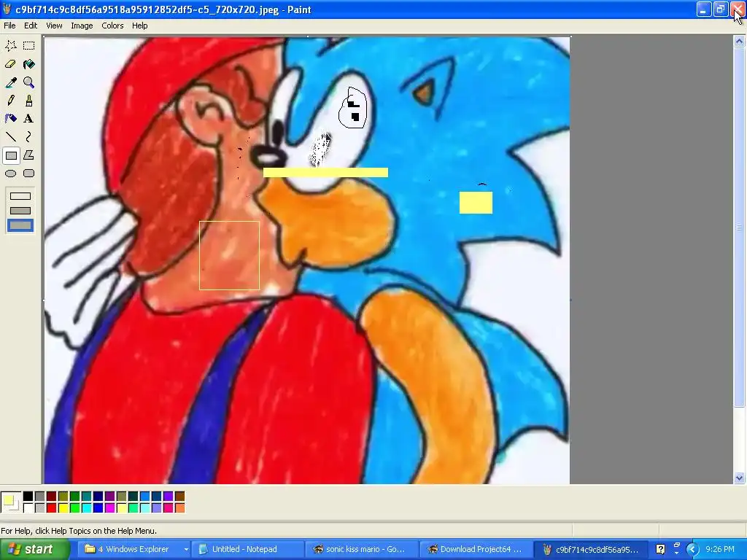Pick the magenta palette color
This screenshot has height=560, width=747.
tap(109, 508)
